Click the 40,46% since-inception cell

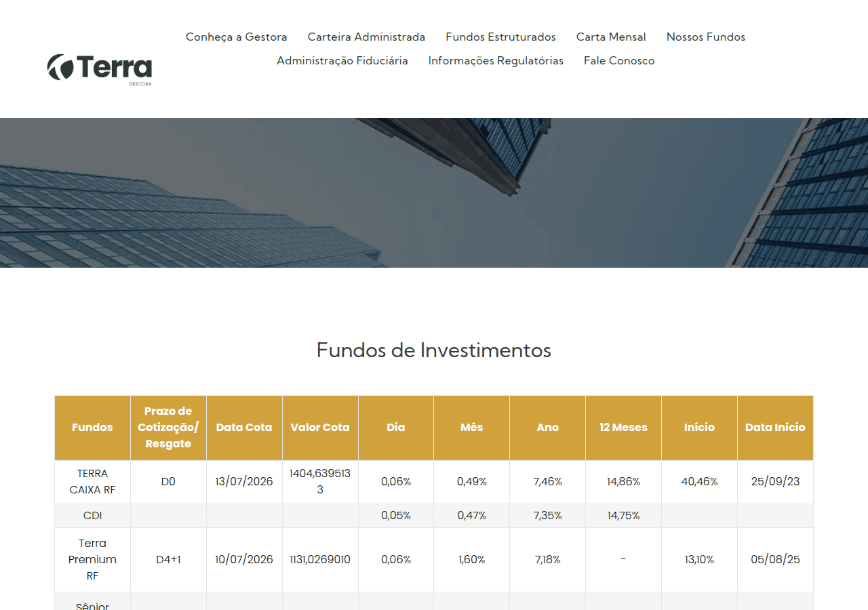coord(699,482)
